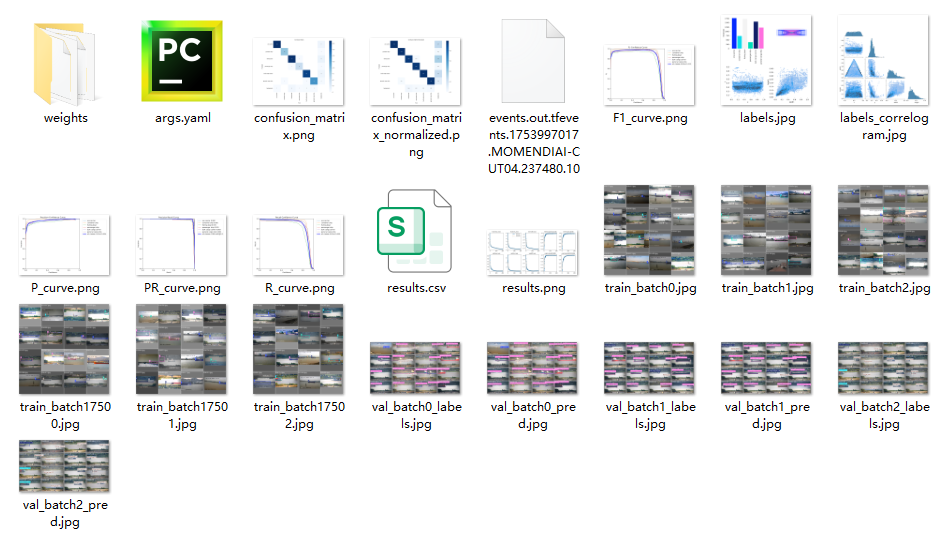This screenshot has width=947, height=553.
Task: Click the 'val_batch2_labels.jpg' file name
Action: pyautogui.click(x=884, y=415)
